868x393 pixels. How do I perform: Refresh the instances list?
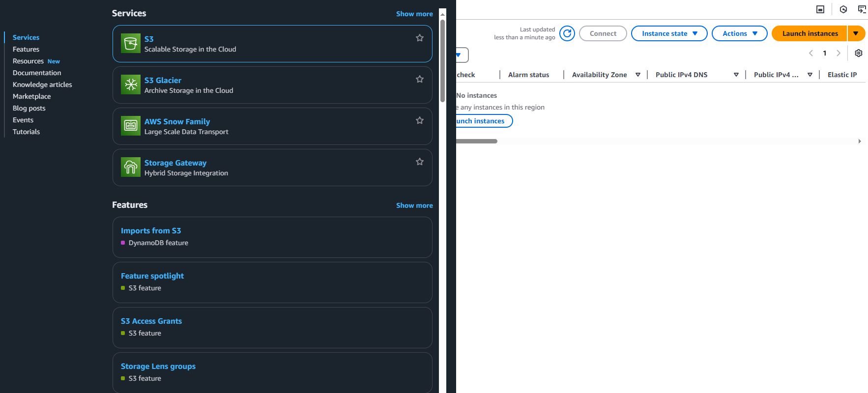(x=567, y=33)
